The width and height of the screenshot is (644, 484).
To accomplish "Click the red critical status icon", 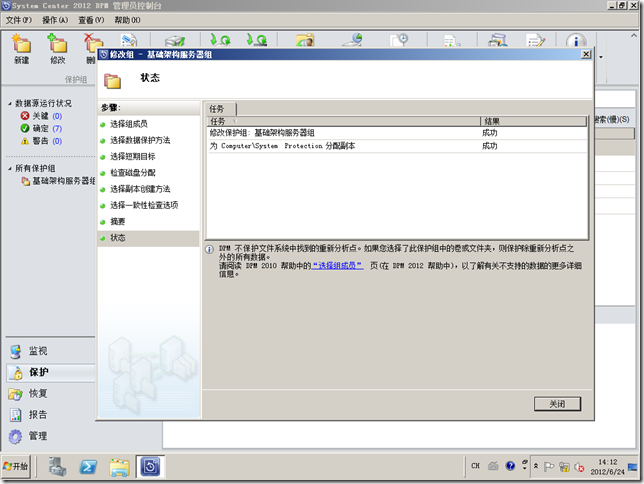I will tap(25, 116).
